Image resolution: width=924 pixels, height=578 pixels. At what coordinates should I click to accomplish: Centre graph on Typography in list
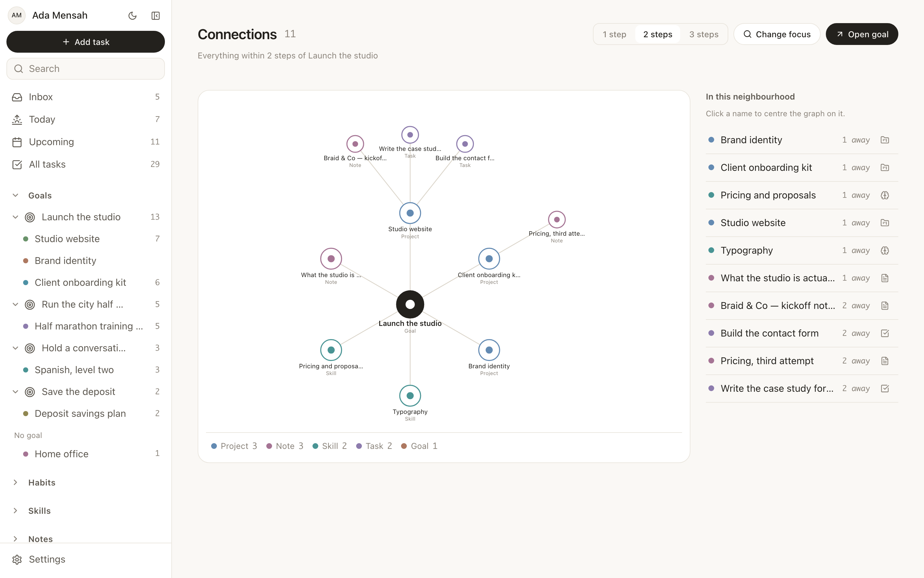click(747, 250)
